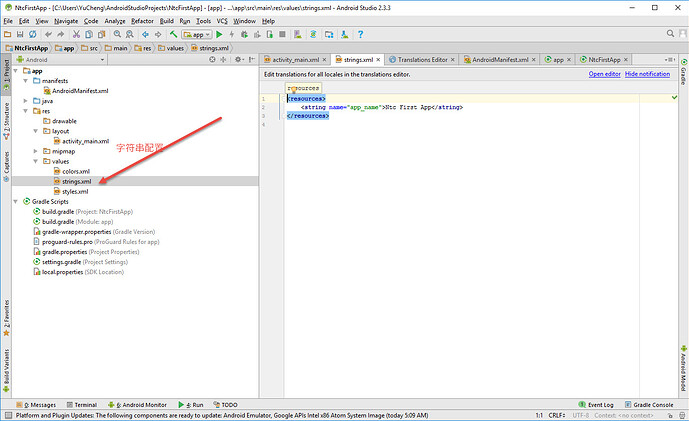Collapse the values folder

click(36, 161)
